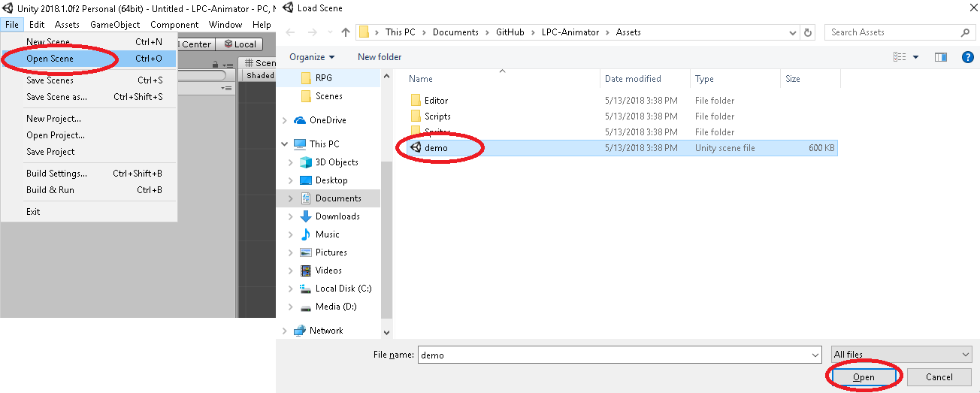This screenshot has height=393, width=980.
Task: Select Media (D:) drive in navigation pane
Action: [x=336, y=307]
